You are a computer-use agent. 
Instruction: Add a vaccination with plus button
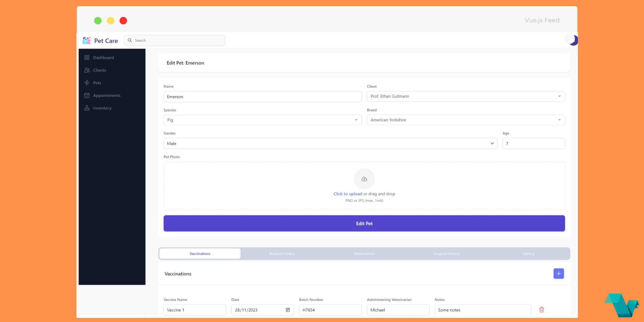559,273
